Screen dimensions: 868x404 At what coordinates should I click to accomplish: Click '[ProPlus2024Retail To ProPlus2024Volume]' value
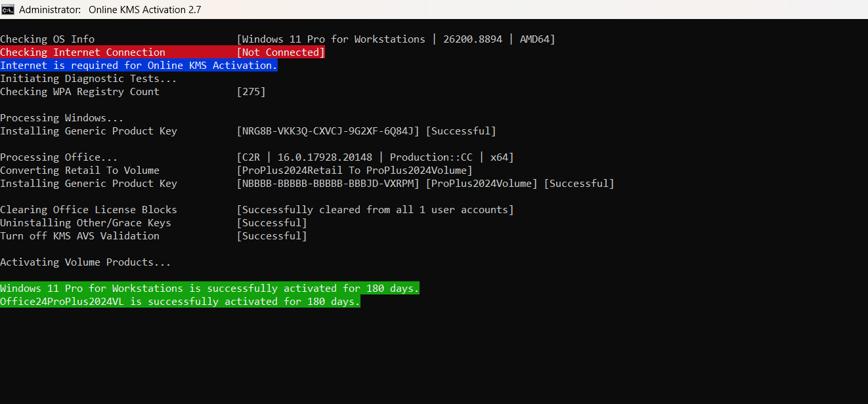click(355, 171)
